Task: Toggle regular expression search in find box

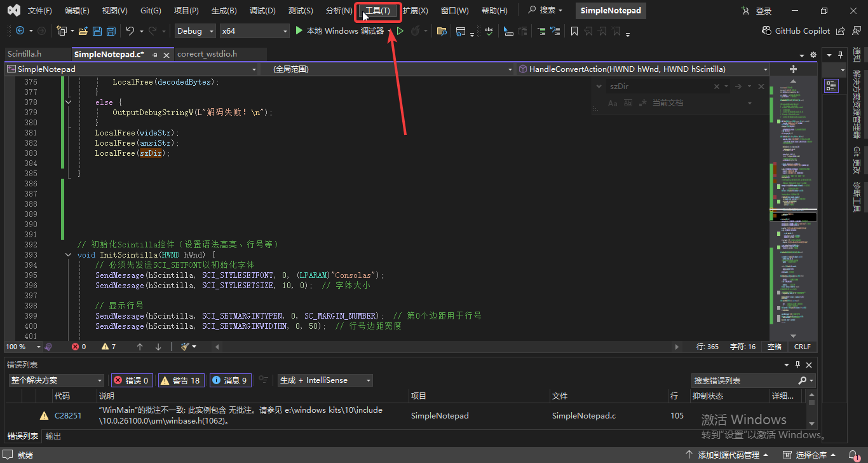Action: [643, 102]
